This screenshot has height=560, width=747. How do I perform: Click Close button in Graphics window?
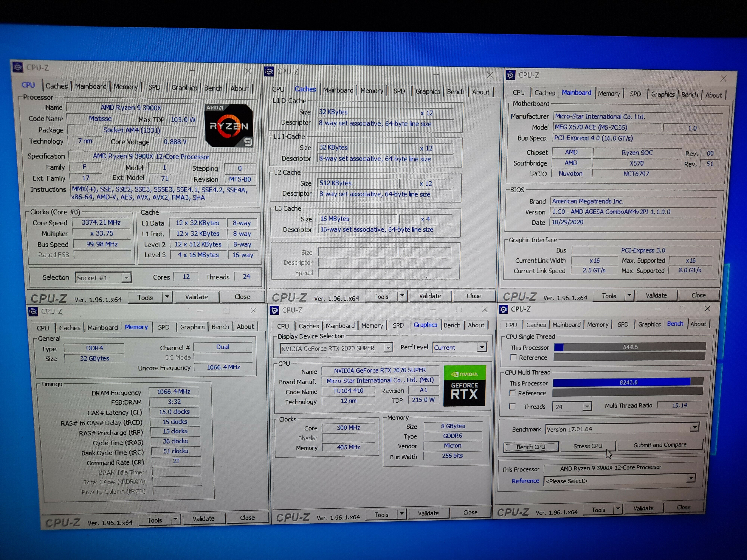pos(470,512)
